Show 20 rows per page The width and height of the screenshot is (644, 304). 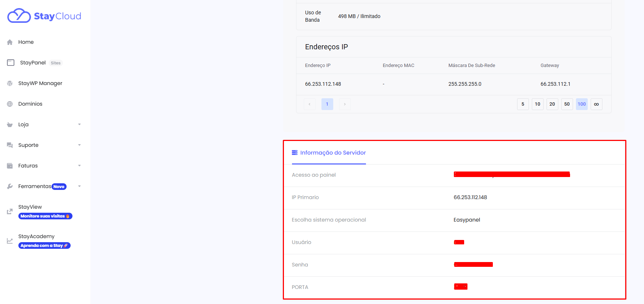point(552,104)
